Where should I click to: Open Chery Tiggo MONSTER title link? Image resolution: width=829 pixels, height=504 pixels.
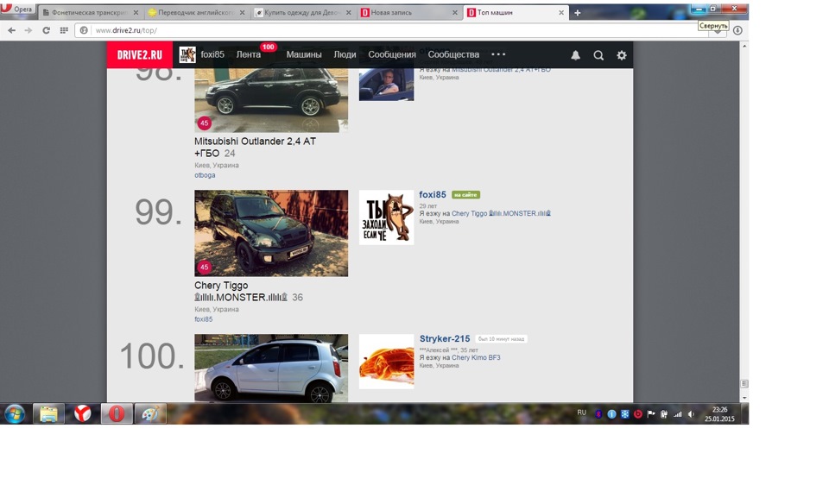click(x=241, y=291)
